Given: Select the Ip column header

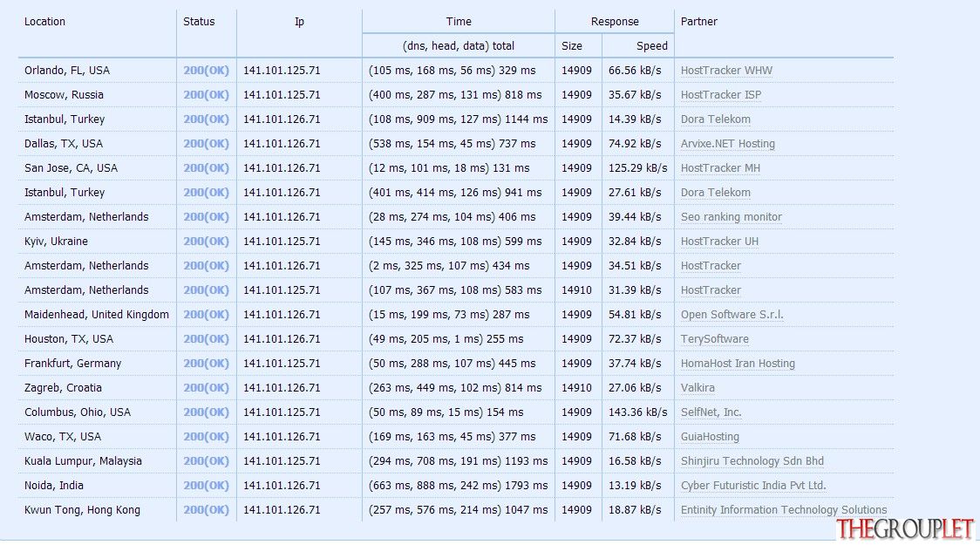Looking at the screenshot, I should point(299,21).
